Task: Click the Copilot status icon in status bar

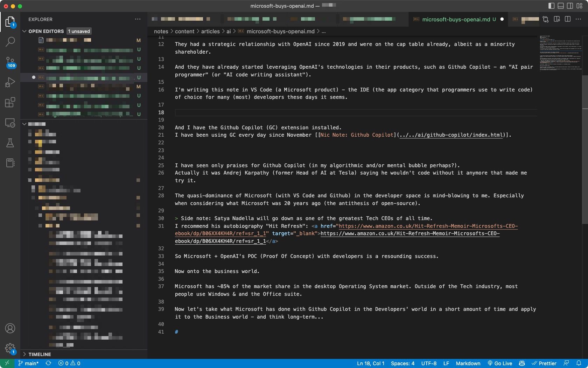Action: tap(522, 363)
